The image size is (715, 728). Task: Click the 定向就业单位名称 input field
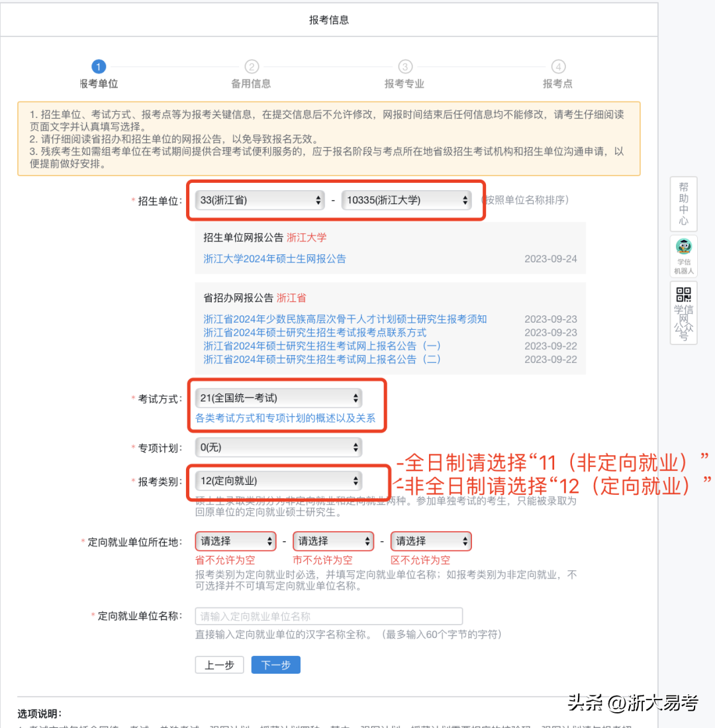(328, 616)
